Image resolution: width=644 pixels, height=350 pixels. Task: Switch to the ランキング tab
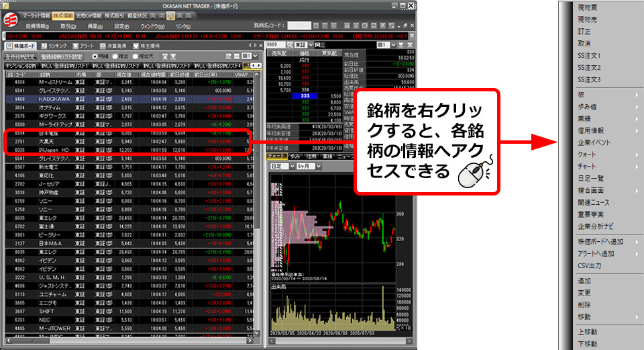coord(54,46)
